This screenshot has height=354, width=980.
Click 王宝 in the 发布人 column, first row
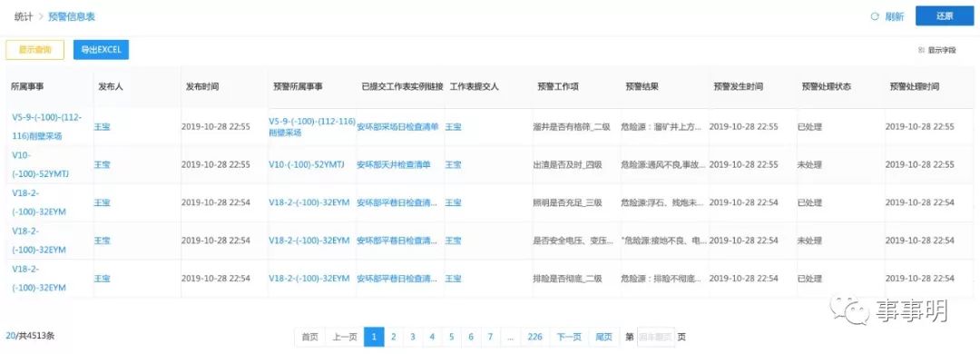tap(102, 126)
